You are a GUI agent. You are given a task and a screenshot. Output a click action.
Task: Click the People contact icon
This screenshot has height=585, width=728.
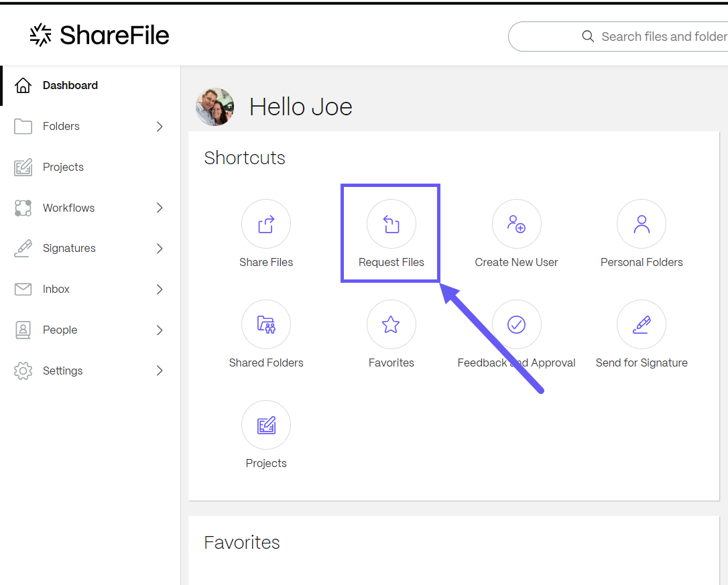[23, 330]
